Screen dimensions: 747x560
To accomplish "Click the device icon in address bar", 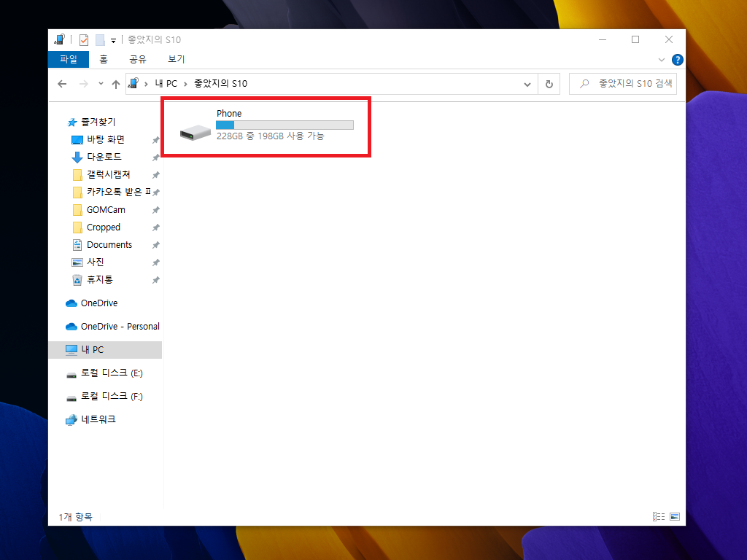I will pos(134,83).
